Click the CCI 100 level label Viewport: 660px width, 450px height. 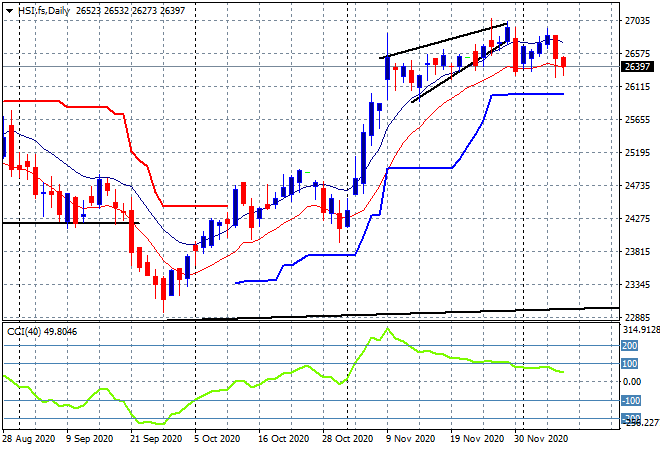point(630,364)
